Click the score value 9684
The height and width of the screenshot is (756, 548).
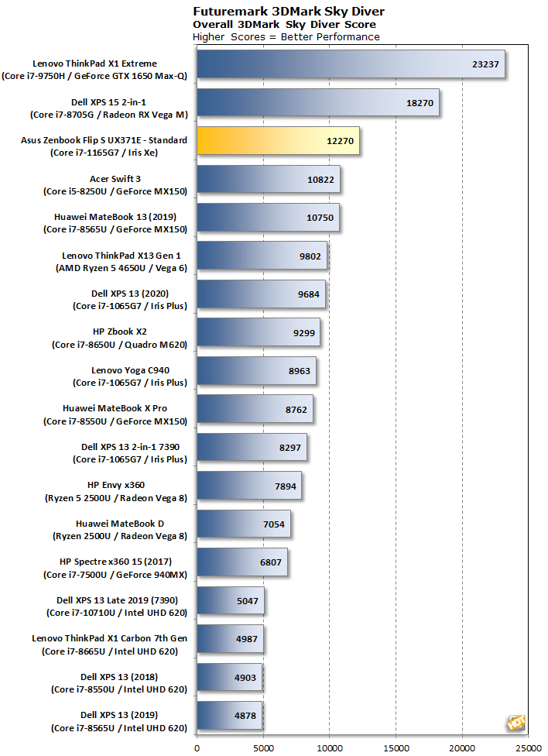point(309,294)
